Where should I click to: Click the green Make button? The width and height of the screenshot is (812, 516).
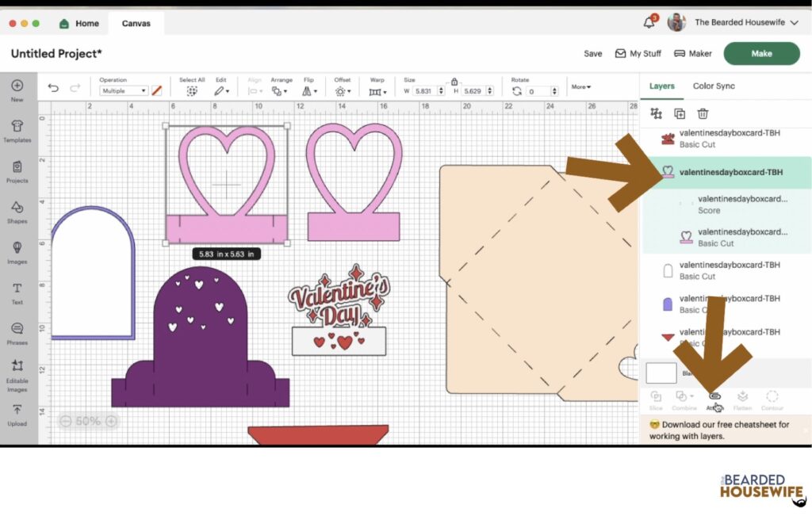click(761, 53)
